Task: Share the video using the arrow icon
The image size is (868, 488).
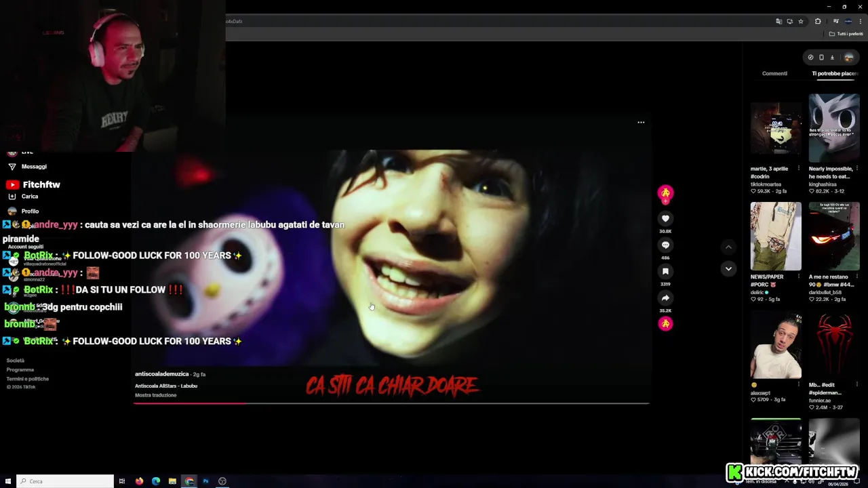Action: pos(665,298)
